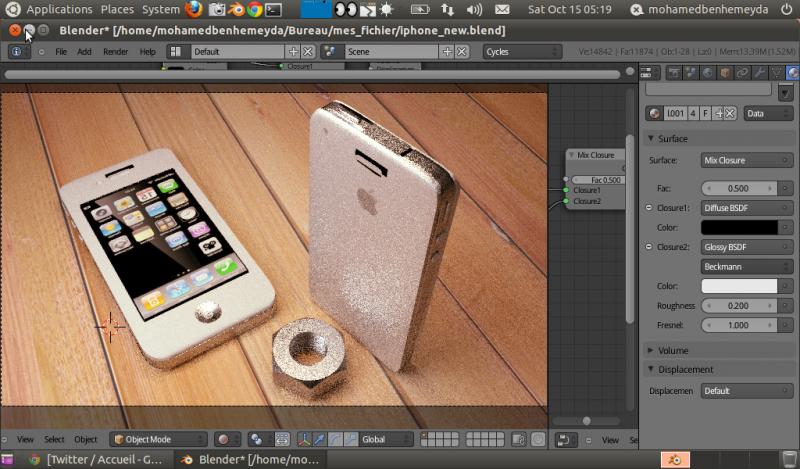This screenshot has width=800, height=469.
Task: Click the Closure1 black color swatch
Action: coord(739,228)
